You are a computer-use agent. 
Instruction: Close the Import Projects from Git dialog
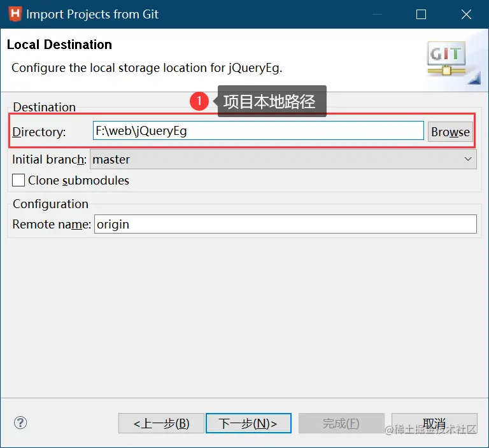[x=466, y=15]
